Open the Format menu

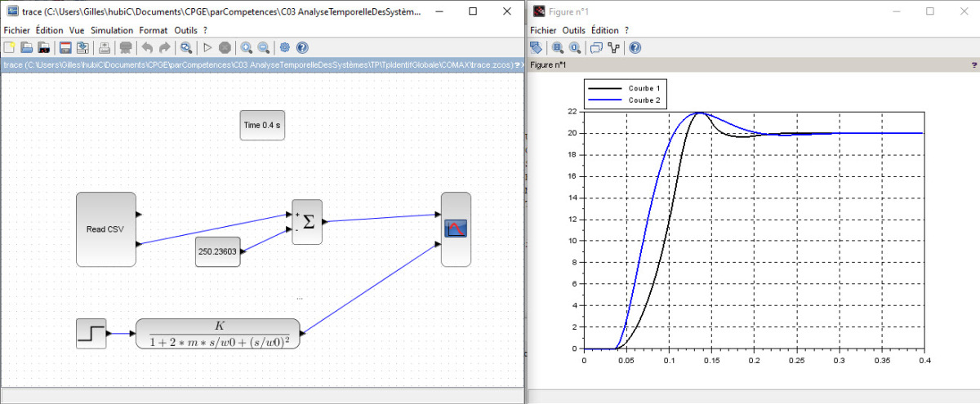[x=154, y=30]
